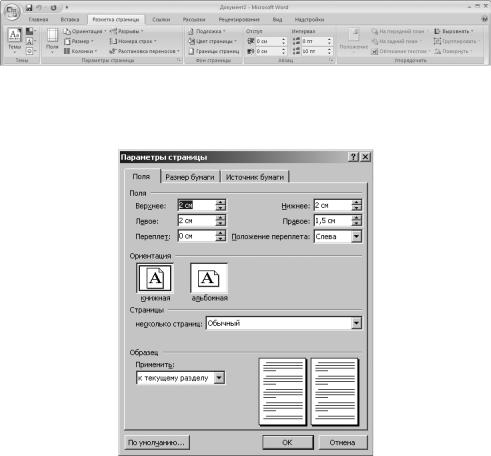Open the Положение (Position) ribbon button
Screen dimensions: 491x456
(354, 41)
